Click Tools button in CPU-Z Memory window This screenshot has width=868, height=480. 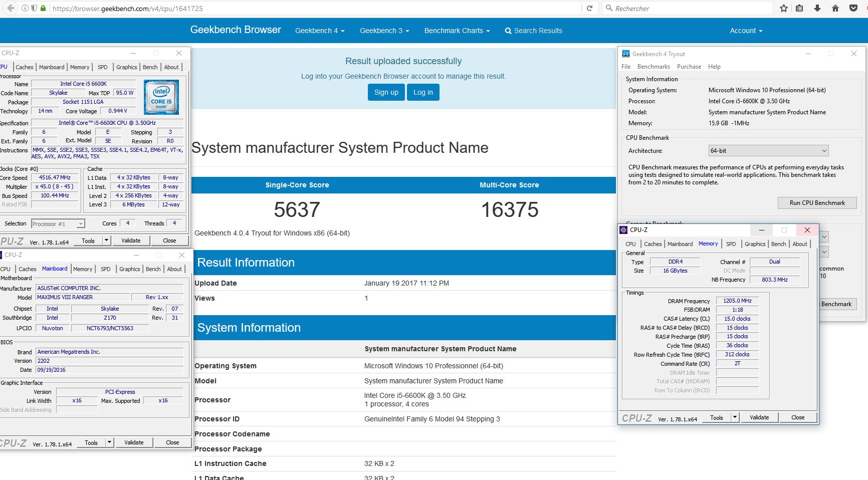717,417
